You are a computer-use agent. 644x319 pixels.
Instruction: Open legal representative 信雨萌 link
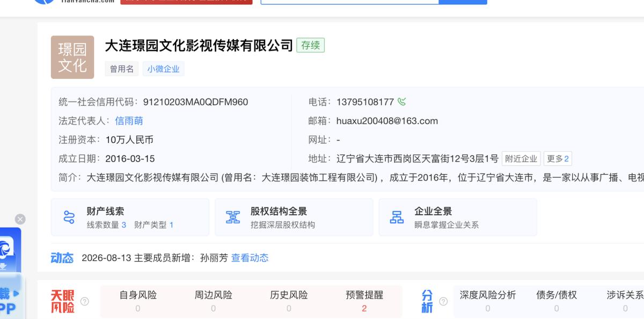pos(129,121)
